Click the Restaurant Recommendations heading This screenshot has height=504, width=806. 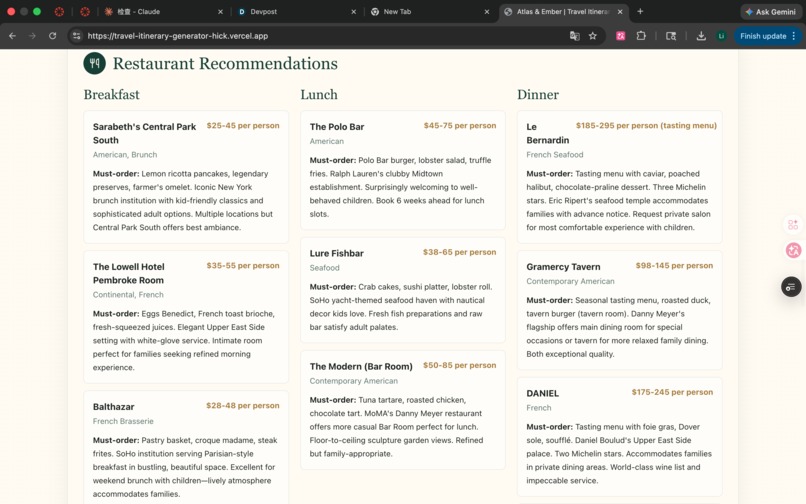(x=225, y=63)
